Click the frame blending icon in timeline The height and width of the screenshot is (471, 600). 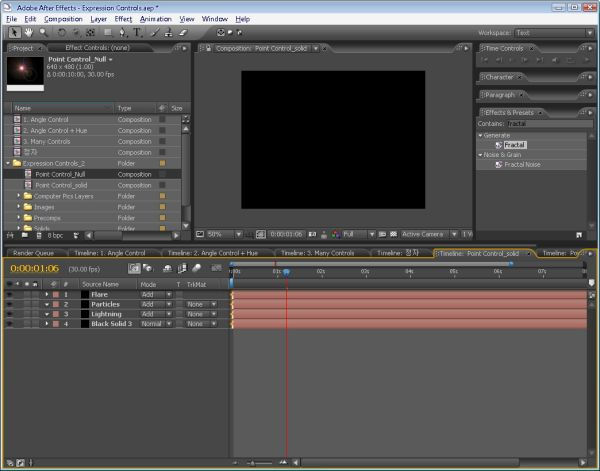182,269
